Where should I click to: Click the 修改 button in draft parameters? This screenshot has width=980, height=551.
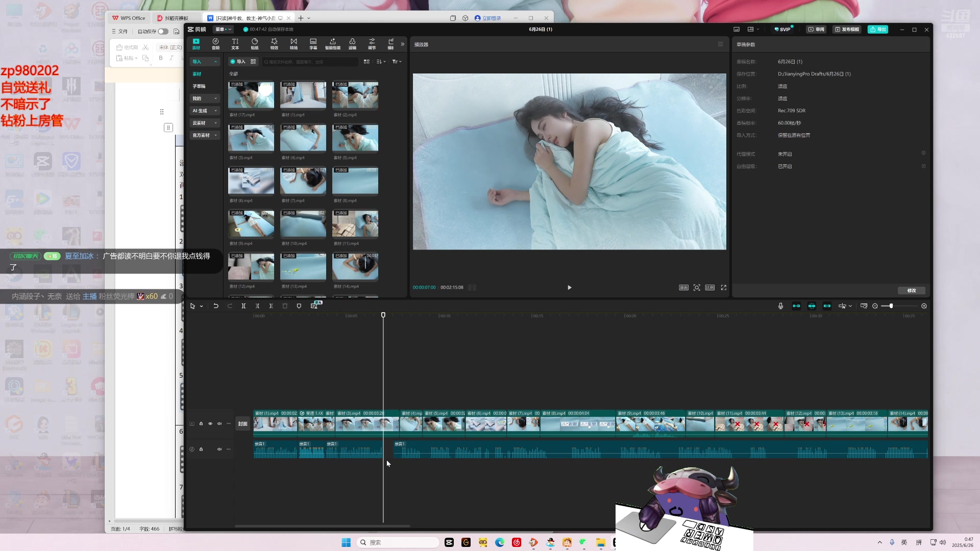pos(912,291)
